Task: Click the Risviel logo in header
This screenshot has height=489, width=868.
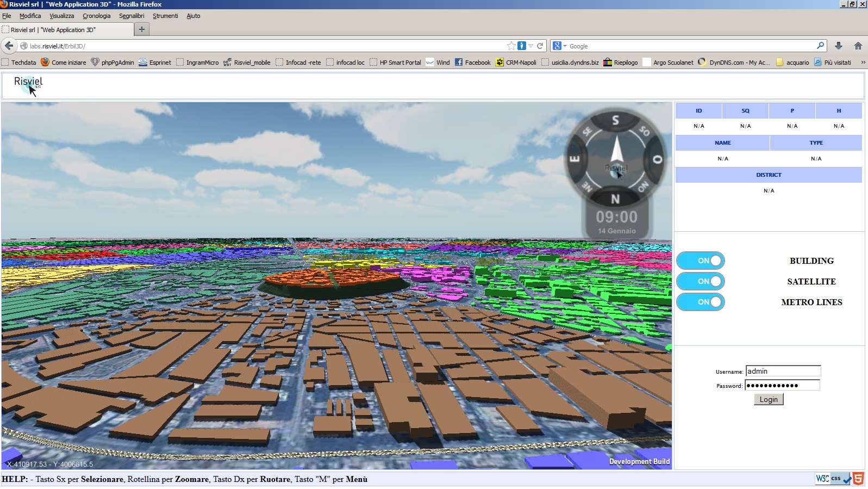Action: coord(28,84)
